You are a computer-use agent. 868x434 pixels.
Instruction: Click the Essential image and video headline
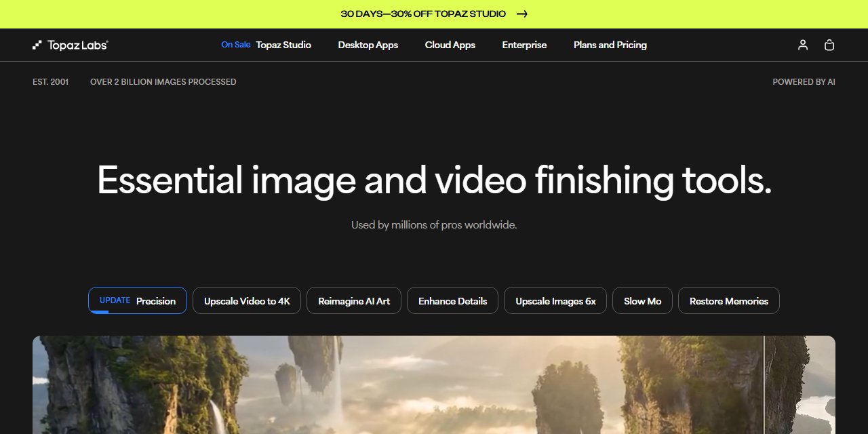(x=434, y=181)
